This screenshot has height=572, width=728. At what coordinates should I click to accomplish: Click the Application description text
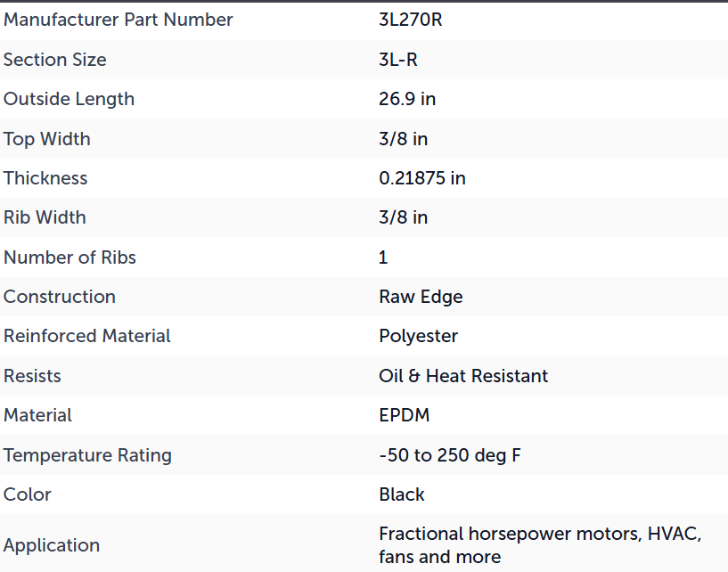pyautogui.click(x=540, y=545)
